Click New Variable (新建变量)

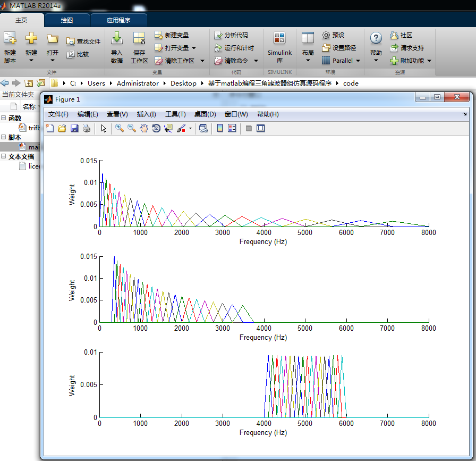pos(172,35)
